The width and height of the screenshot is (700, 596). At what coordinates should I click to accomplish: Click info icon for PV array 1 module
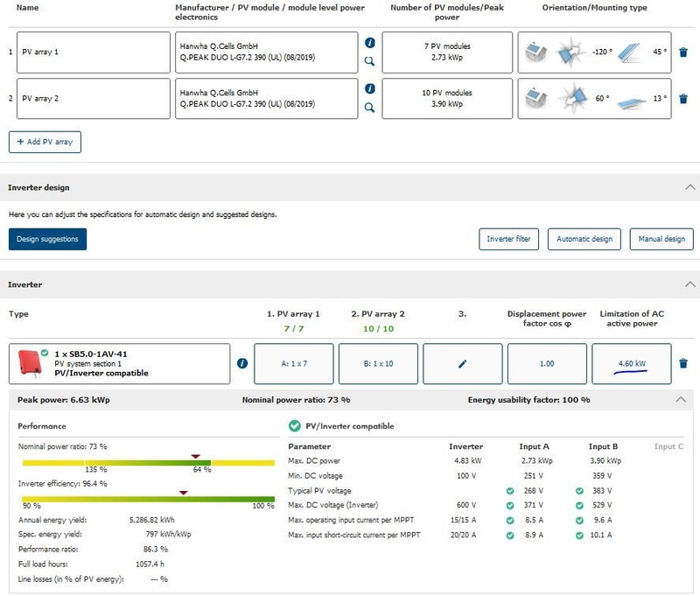point(369,43)
